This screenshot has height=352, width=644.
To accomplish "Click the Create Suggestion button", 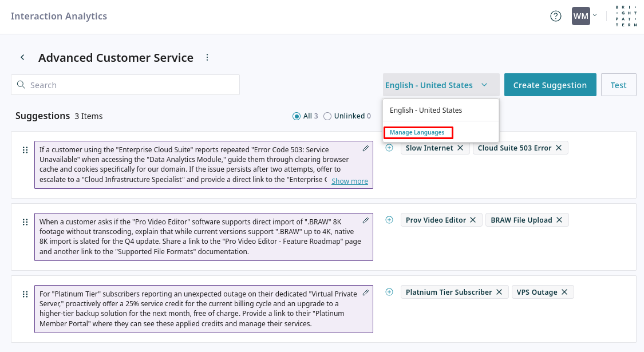I will 550,85.
